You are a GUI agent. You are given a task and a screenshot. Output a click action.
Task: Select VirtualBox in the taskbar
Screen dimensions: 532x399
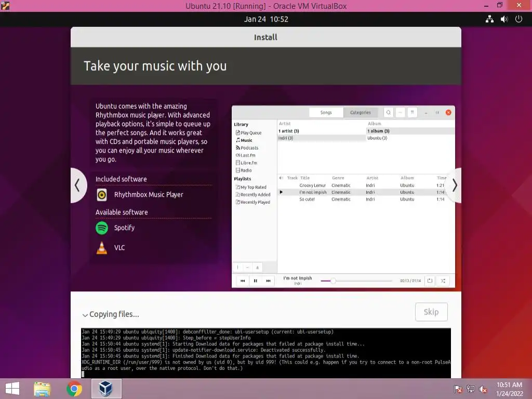tap(106, 389)
